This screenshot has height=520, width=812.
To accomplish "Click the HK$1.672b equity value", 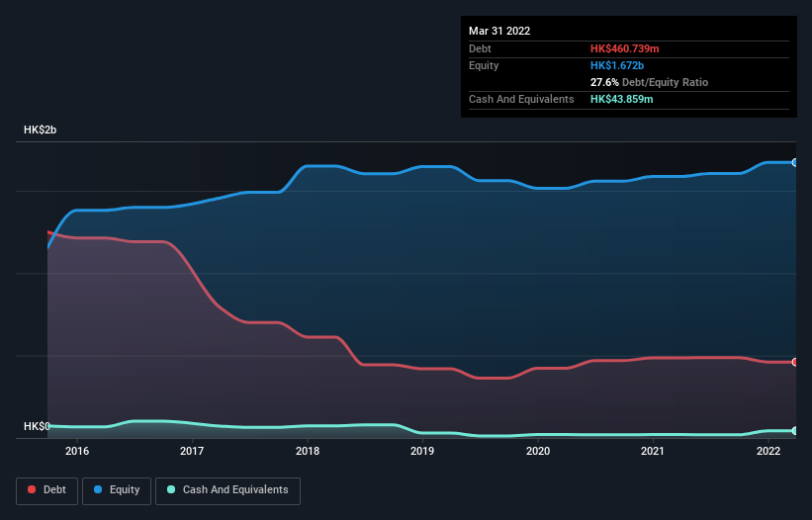I will [x=617, y=65].
